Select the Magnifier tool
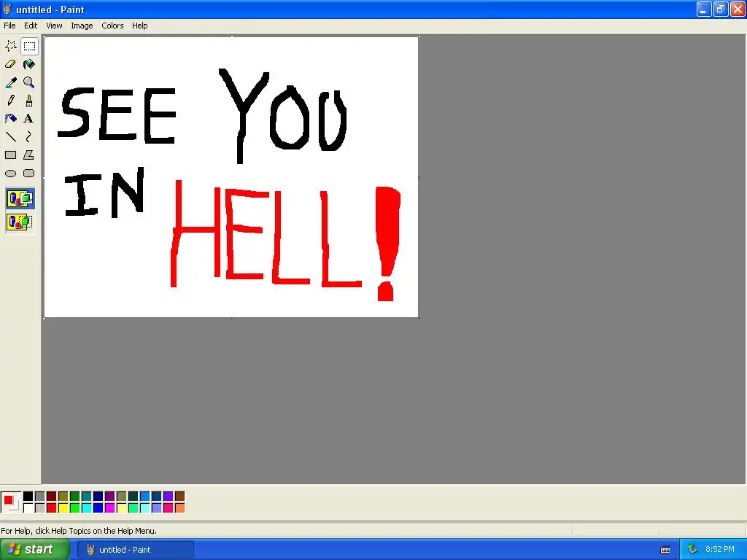The height and width of the screenshot is (560, 747). point(29,82)
